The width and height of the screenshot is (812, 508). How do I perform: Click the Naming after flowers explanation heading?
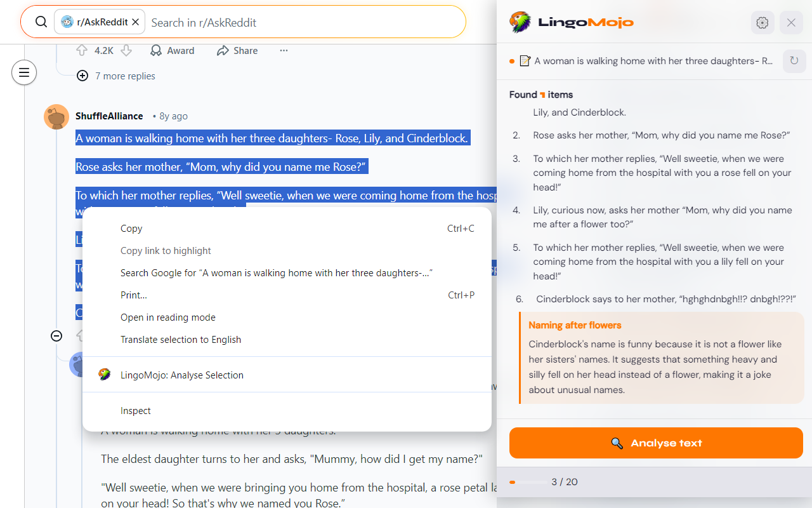(x=575, y=325)
